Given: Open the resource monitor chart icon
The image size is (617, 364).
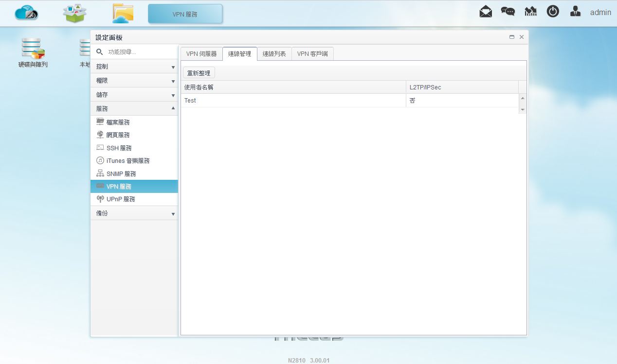Looking at the screenshot, I should (530, 12).
